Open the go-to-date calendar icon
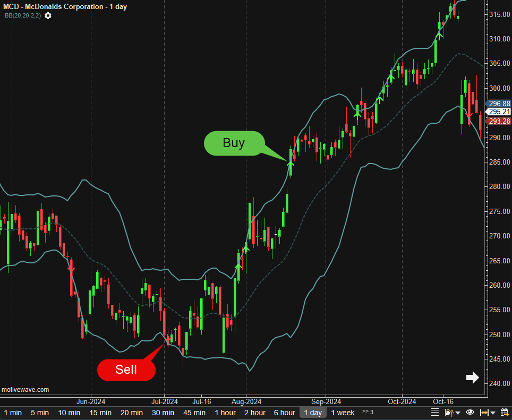The height and width of the screenshot is (420, 512). (x=504, y=413)
